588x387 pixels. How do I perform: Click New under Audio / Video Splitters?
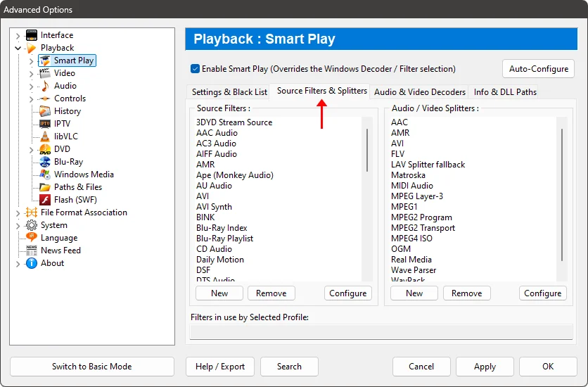pos(414,293)
